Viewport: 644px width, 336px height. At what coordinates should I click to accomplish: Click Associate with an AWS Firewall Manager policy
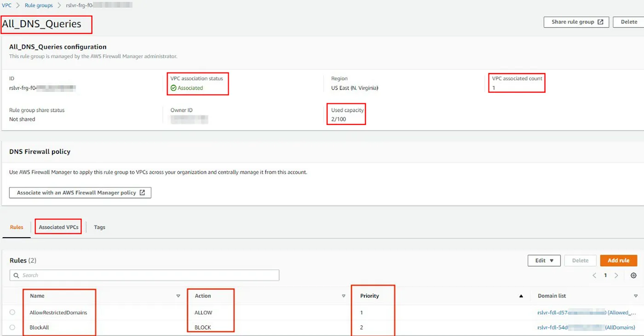tap(80, 193)
